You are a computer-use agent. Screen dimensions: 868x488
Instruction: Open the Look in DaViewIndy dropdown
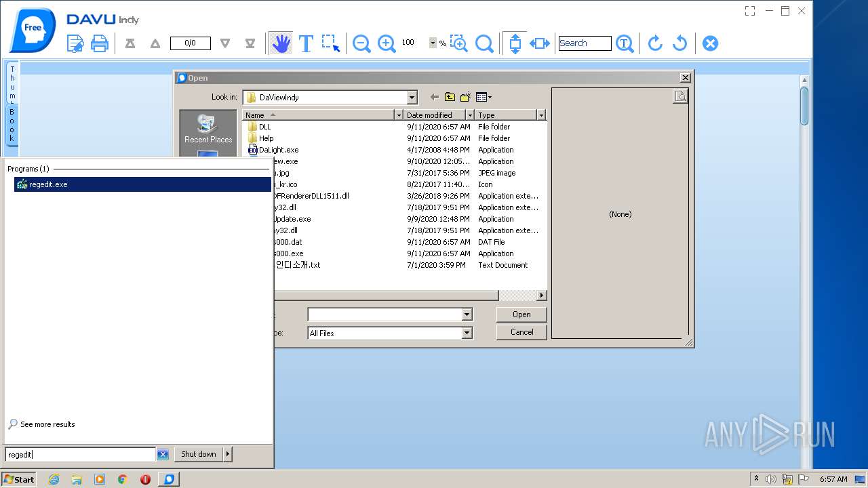pyautogui.click(x=412, y=97)
